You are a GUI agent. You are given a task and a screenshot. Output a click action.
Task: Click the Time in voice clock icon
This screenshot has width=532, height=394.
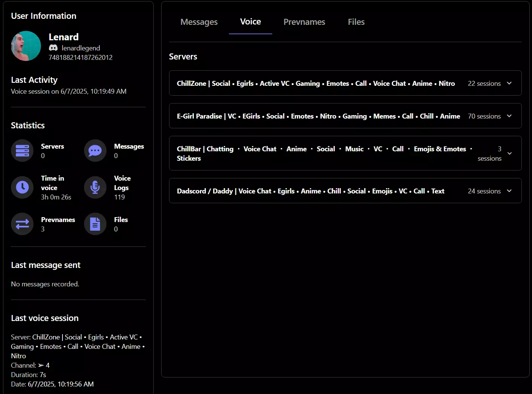click(22, 187)
